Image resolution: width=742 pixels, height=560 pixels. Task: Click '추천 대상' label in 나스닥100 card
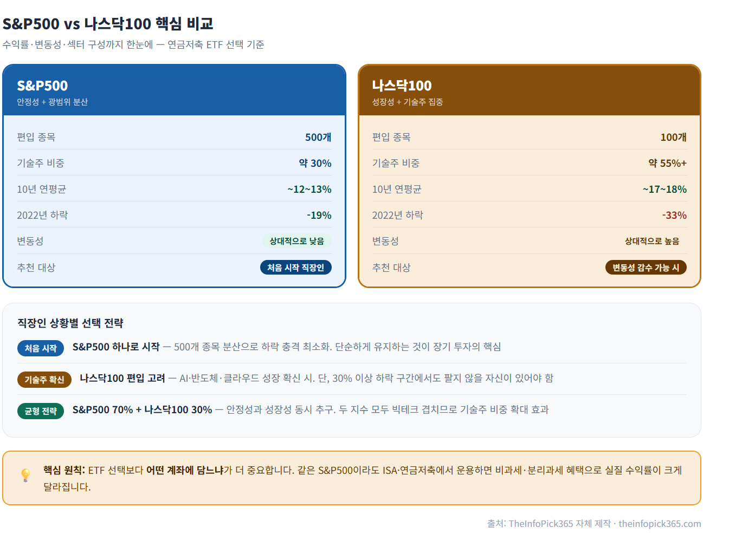click(x=391, y=268)
